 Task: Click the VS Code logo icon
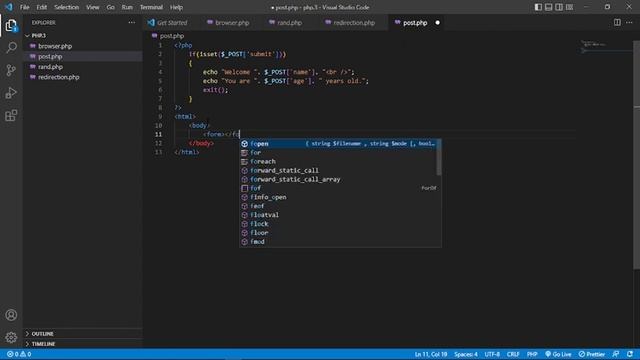pyautogui.click(x=9, y=7)
